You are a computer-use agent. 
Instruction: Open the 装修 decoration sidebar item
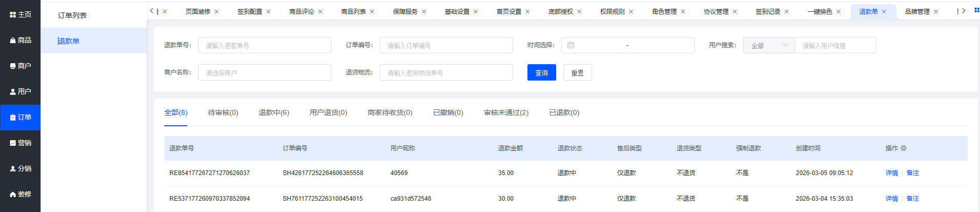coord(21,195)
